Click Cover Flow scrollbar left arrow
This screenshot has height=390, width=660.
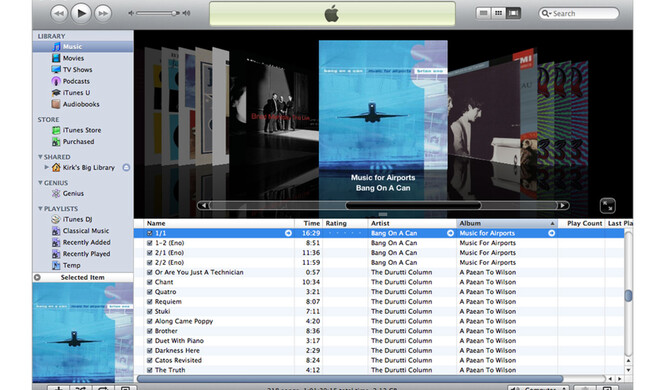204,206
